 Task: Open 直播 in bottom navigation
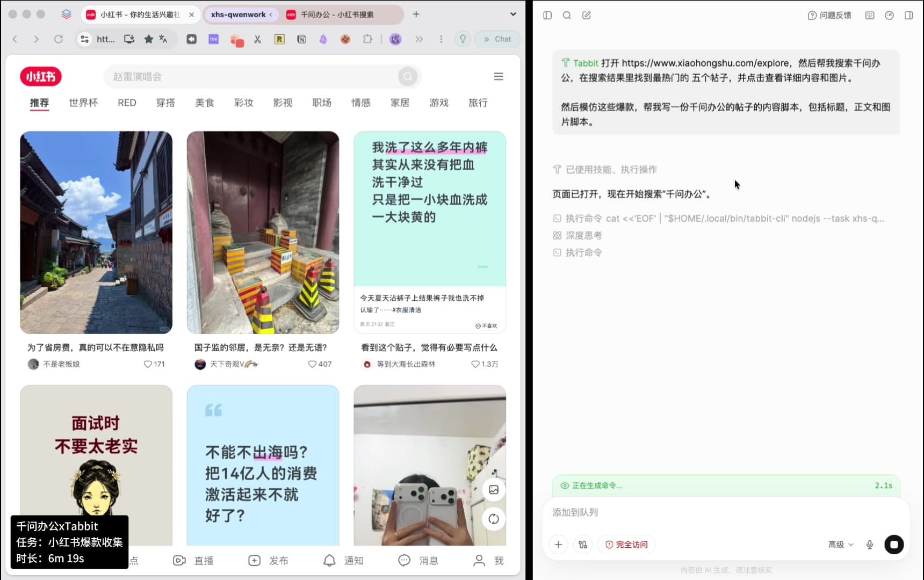(x=193, y=561)
